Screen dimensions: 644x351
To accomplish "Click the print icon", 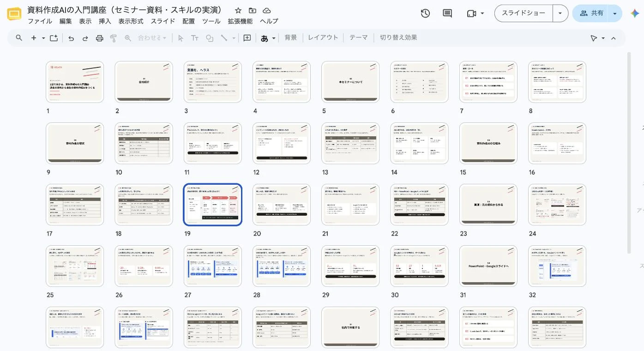I will pyautogui.click(x=99, y=38).
